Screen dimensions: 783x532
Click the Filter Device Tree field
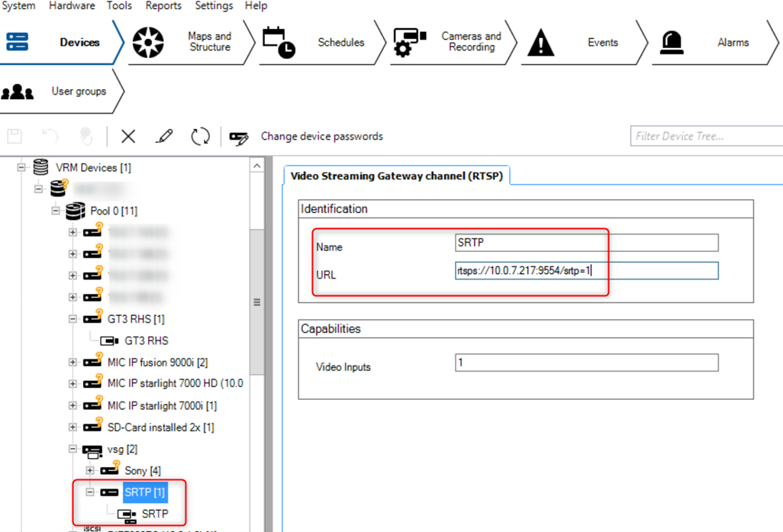point(704,136)
